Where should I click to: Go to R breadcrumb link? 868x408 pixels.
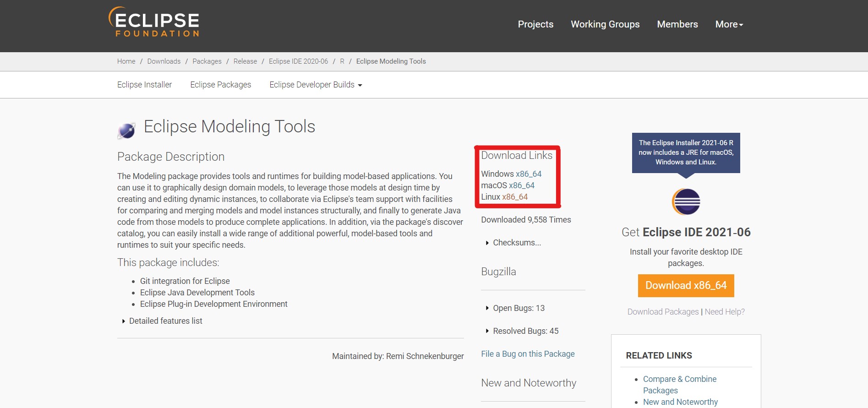click(342, 61)
